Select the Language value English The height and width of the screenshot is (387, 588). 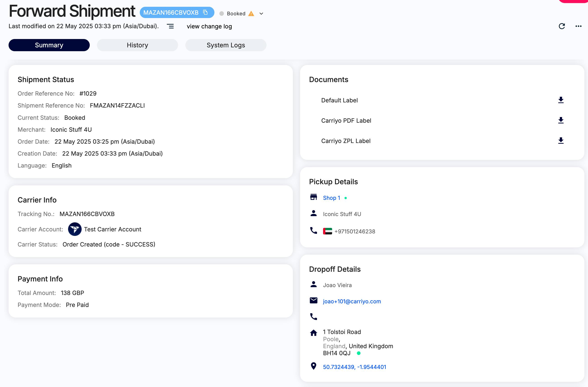pyautogui.click(x=62, y=166)
